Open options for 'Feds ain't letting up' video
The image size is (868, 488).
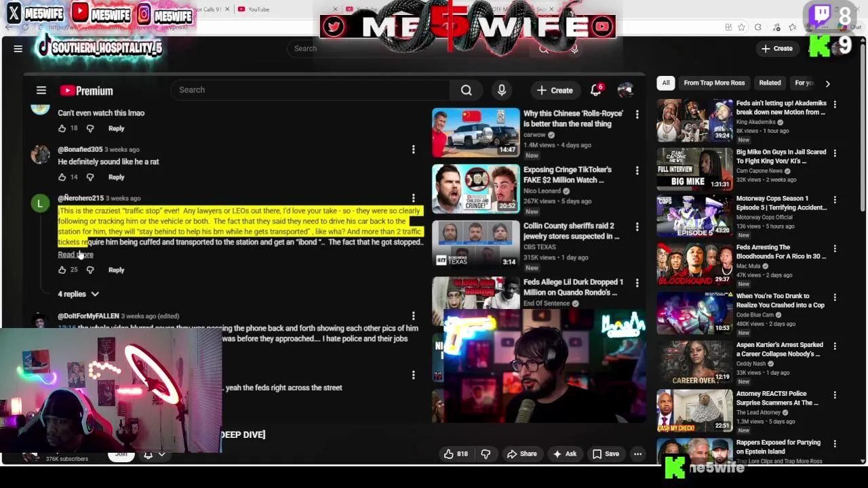point(835,104)
